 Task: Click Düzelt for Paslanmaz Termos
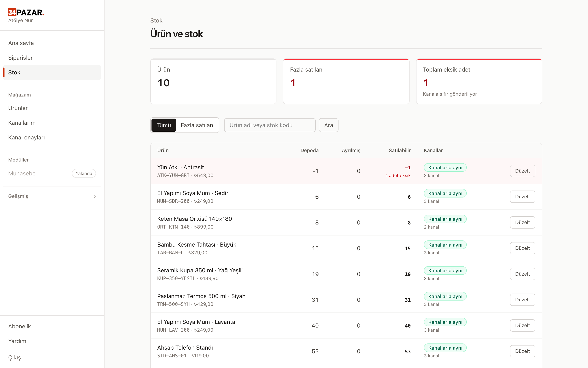522,300
